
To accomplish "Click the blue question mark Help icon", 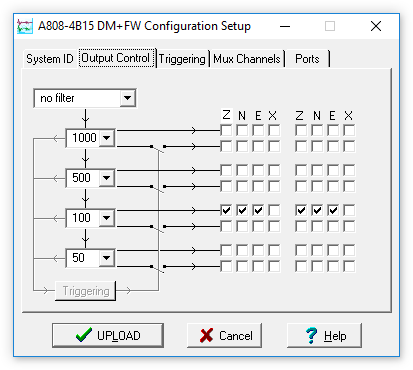I will (x=312, y=335).
